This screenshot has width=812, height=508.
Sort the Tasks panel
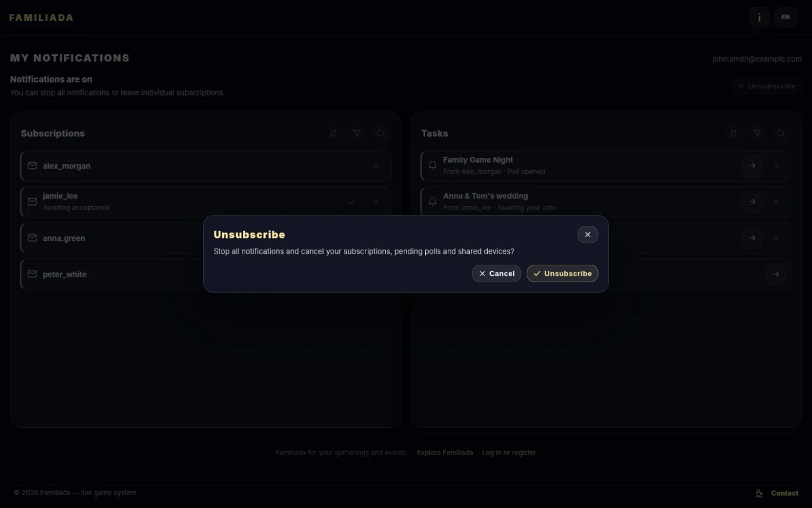pyautogui.click(x=734, y=134)
